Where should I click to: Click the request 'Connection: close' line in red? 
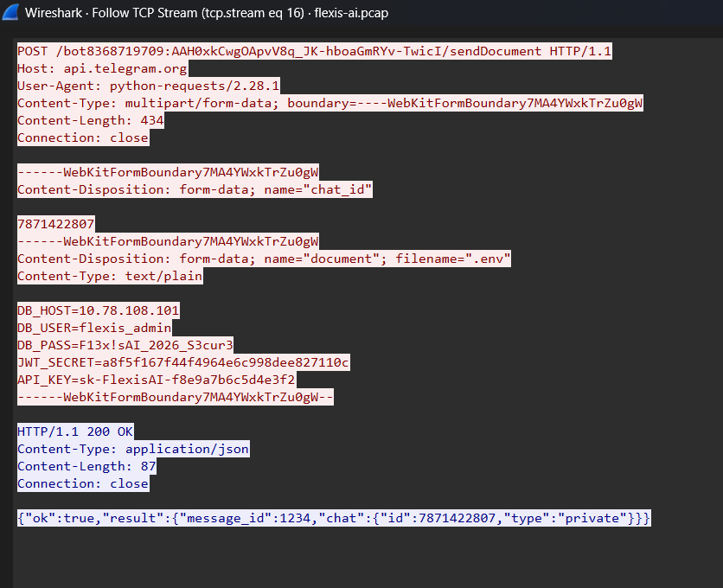coord(83,137)
